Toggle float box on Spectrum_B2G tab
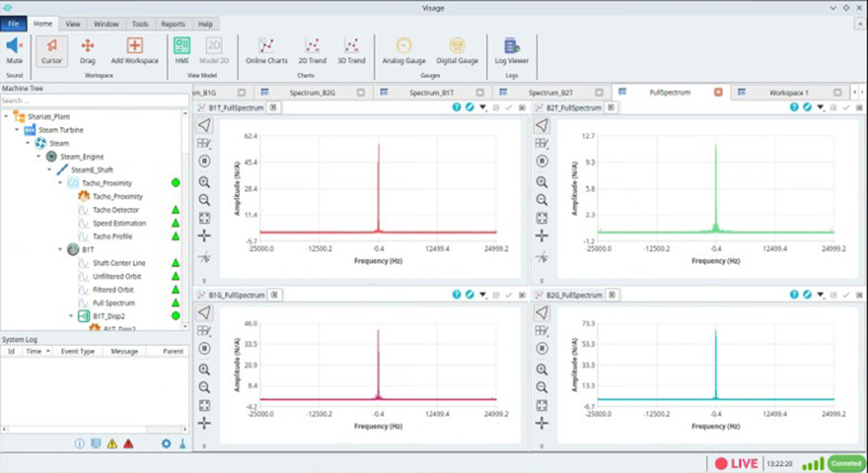 pyautogui.click(x=360, y=93)
